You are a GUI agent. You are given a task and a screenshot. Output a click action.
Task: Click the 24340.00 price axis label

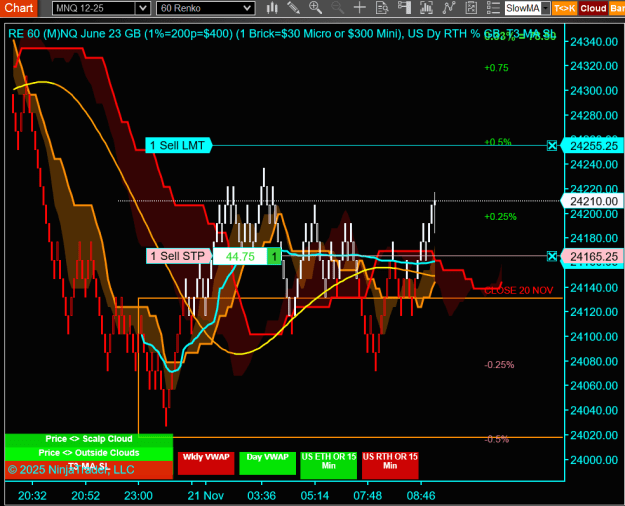pyautogui.click(x=594, y=42)
